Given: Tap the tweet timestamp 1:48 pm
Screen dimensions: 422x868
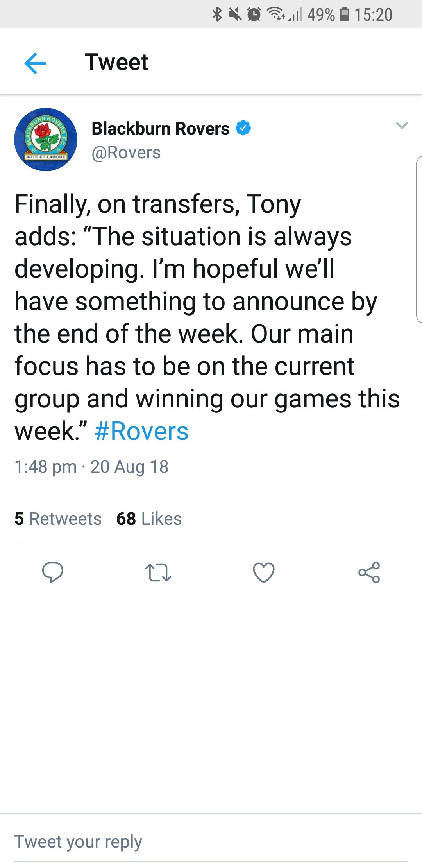Looking at the screenshot, I should [45, 466].
